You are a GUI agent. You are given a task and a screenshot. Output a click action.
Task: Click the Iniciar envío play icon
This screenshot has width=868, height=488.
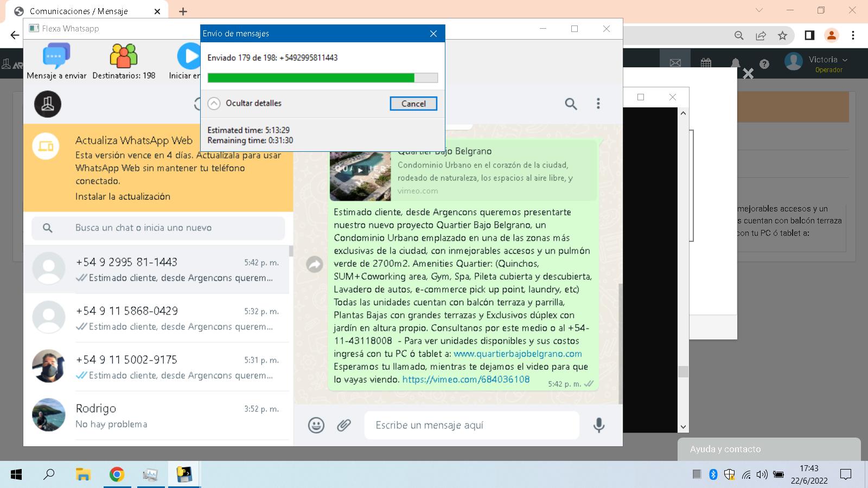click(189, 56)
